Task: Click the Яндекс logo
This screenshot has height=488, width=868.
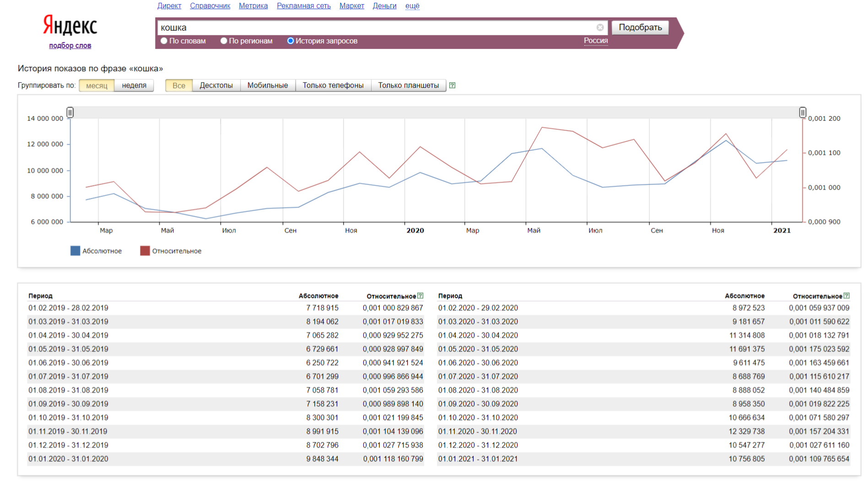Action: pos(70,25)
